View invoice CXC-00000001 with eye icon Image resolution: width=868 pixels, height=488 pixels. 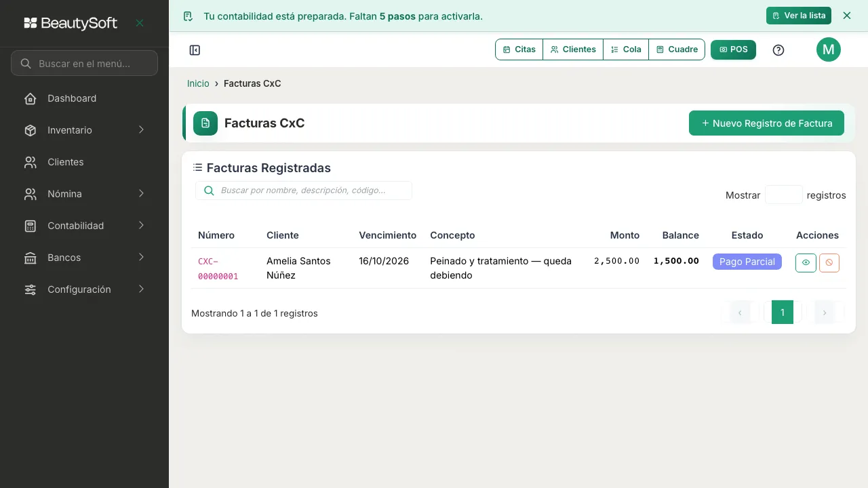coord(806,262)
